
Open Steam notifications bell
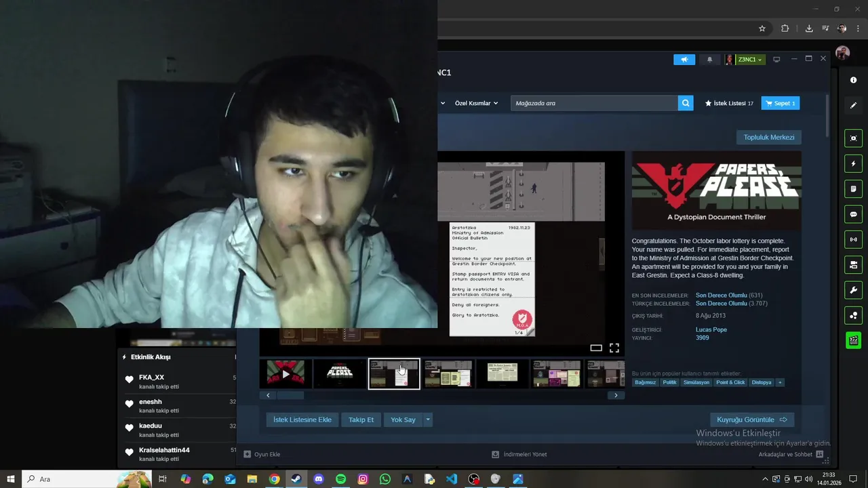tap(709, 60)
